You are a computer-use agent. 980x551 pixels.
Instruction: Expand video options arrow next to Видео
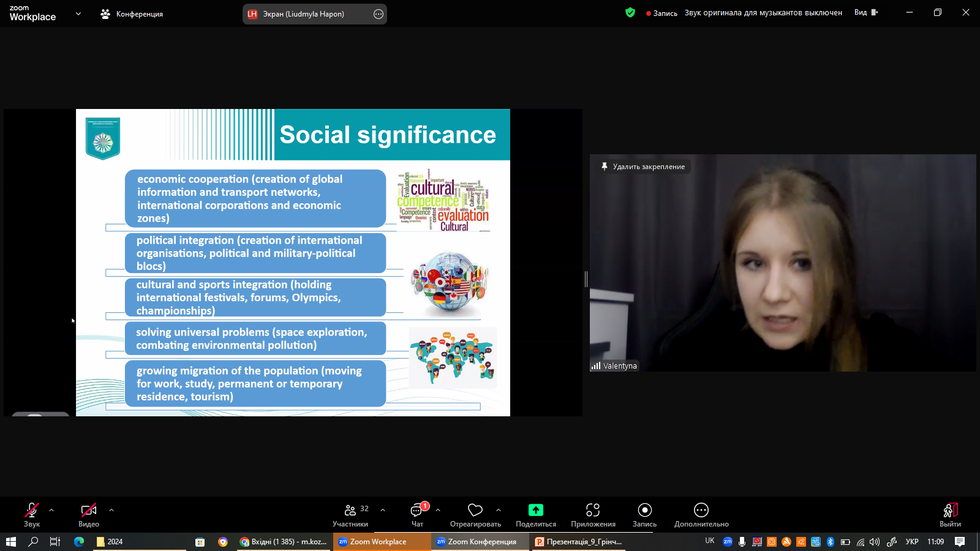pos(111,509)
